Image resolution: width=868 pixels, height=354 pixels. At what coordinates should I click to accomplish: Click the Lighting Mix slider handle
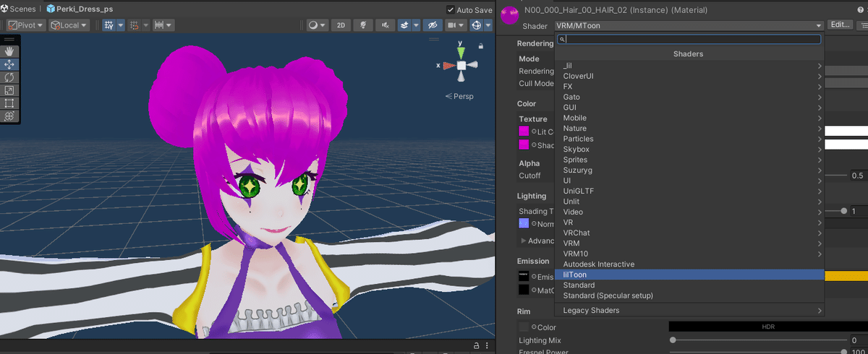point(673,340)
